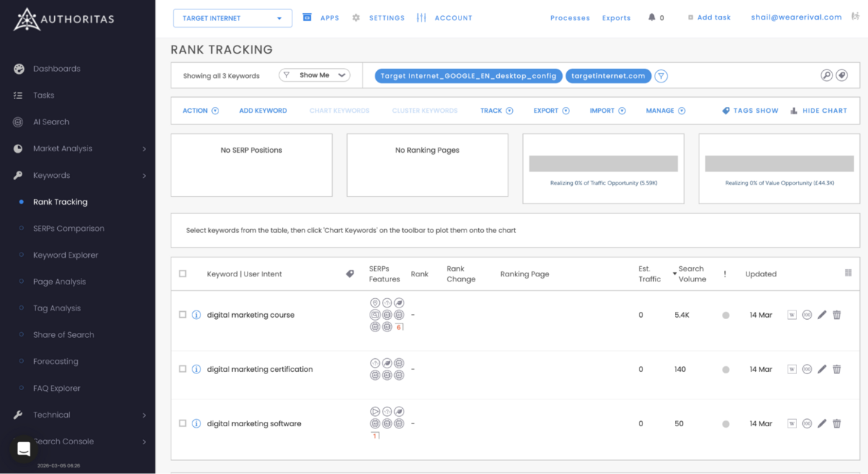This screenshot has height=474, width=868.
Task: Click HIDE CHART button
Action: click(818, 111)
